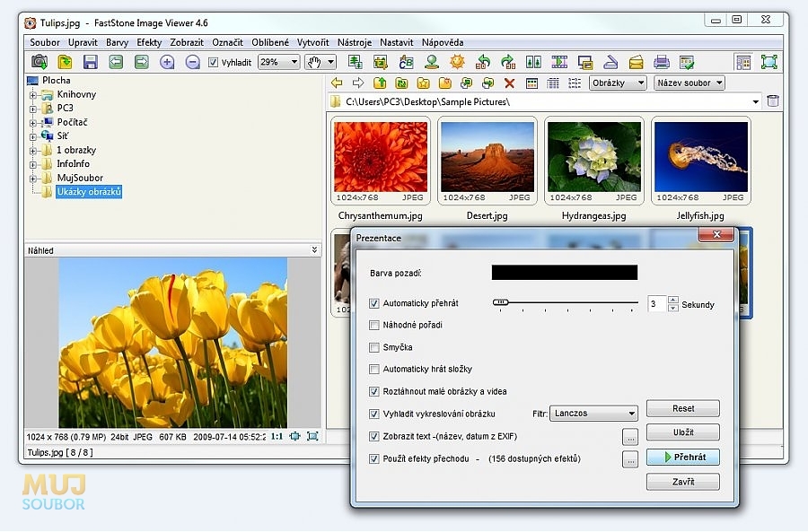This screenshot has height=532, width=808.
Task: Click the rotate right icon
Action: (508, 62)
